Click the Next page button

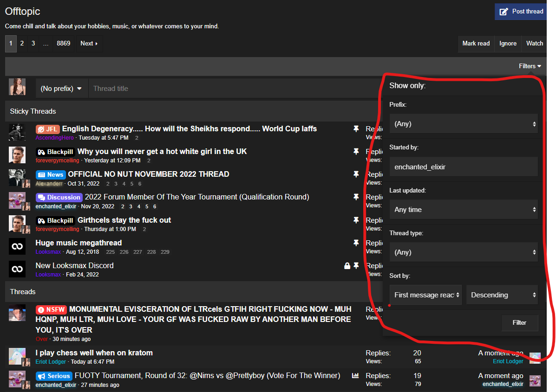point(89,44)
